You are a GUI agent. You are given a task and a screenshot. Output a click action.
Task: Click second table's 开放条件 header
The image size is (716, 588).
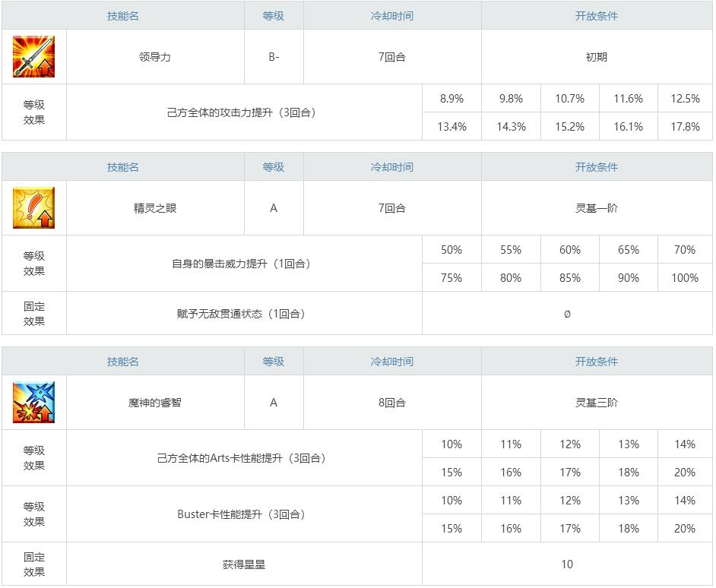click(x=597, y=167)
